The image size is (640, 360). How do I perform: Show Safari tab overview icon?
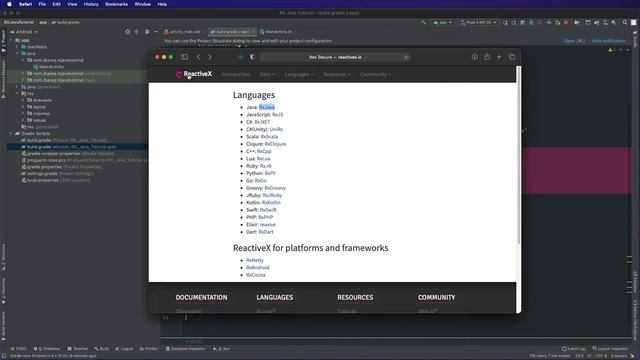coord(512,57)
